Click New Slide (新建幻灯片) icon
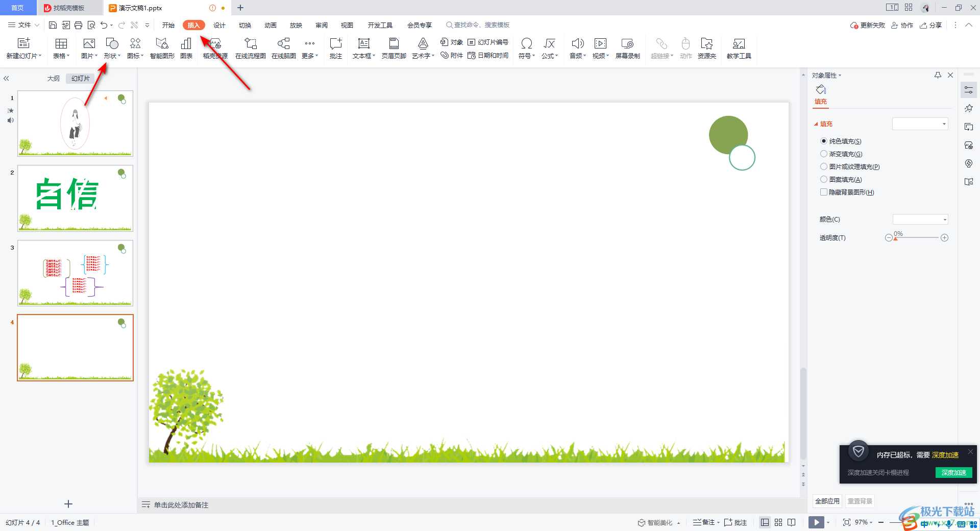 [x=23, y=43]
